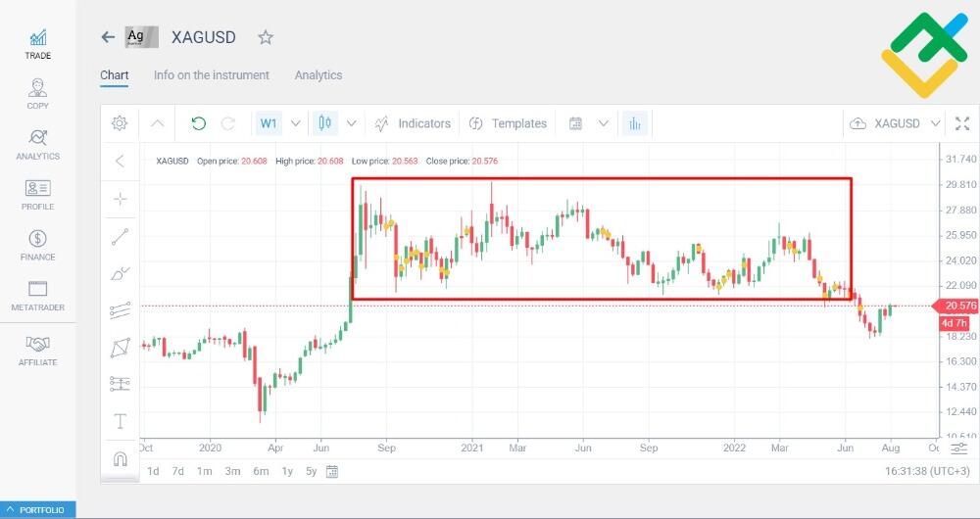980x519 pixels.
Task: Enter fullscreen chart mode
Action: coord(962,123)
